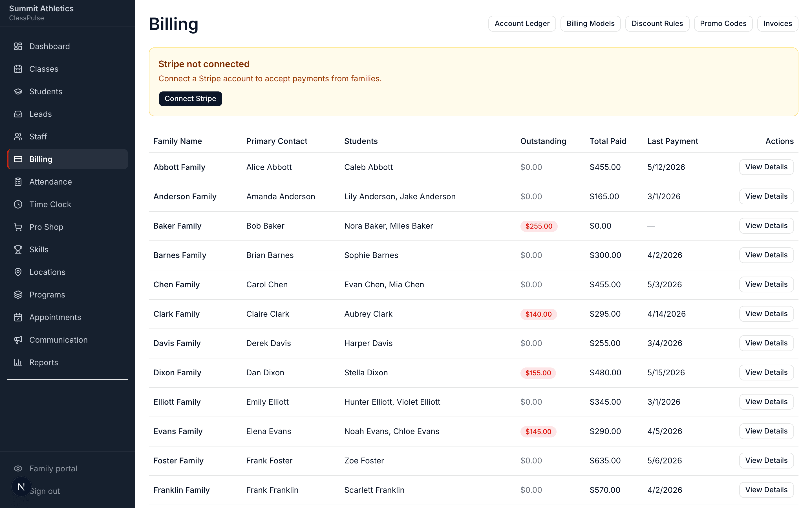Click the Students graduation cap icon
The height and width of the screenshot is (508, 812).
click(18, 91)
